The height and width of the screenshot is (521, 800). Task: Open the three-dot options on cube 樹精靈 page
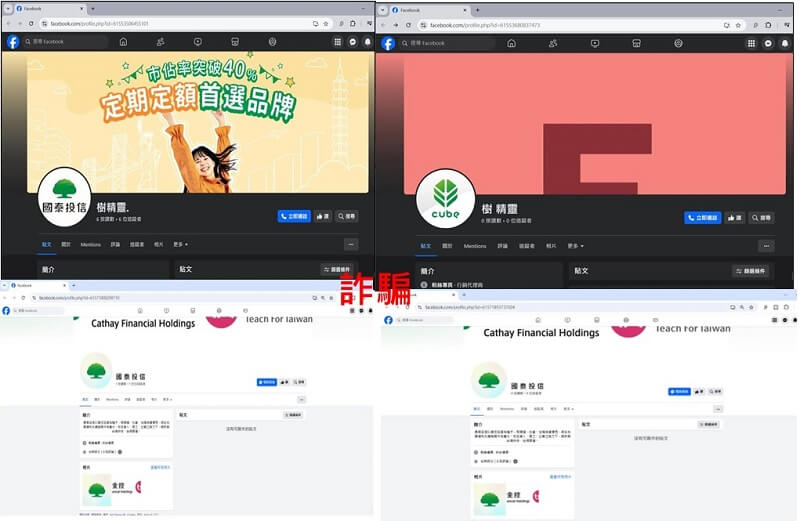click(766, 246)
